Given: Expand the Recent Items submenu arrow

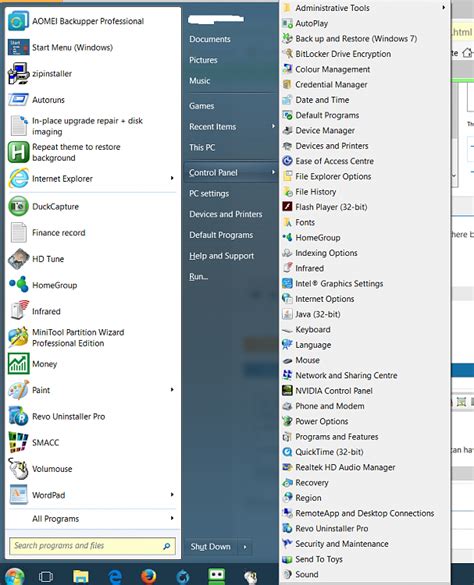Looking at the screenshot, I should [273, 126].
